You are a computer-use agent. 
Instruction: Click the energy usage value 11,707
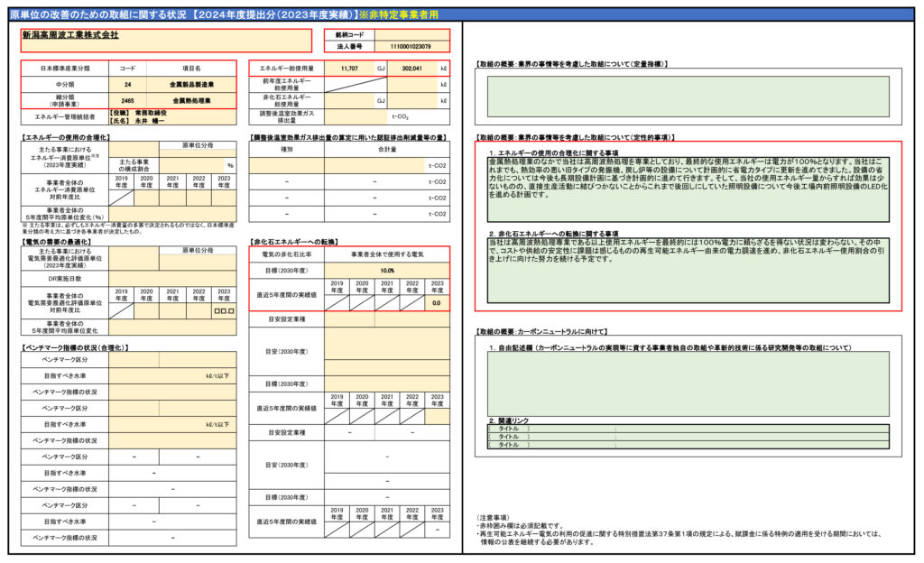pyautogui.click(x=349, y=68)
